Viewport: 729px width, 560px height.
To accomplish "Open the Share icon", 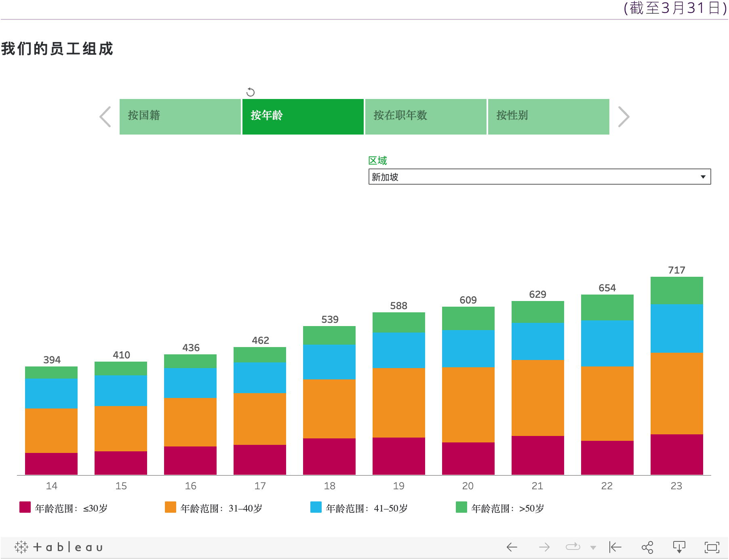I will (x=647, y=547).
